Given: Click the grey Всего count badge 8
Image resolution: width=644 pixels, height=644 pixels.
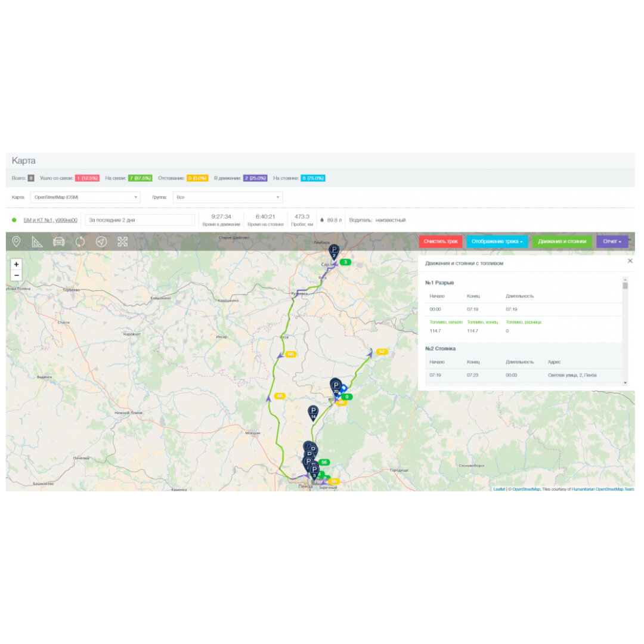Looking at the screenshot, I should (x=31, y=178).
